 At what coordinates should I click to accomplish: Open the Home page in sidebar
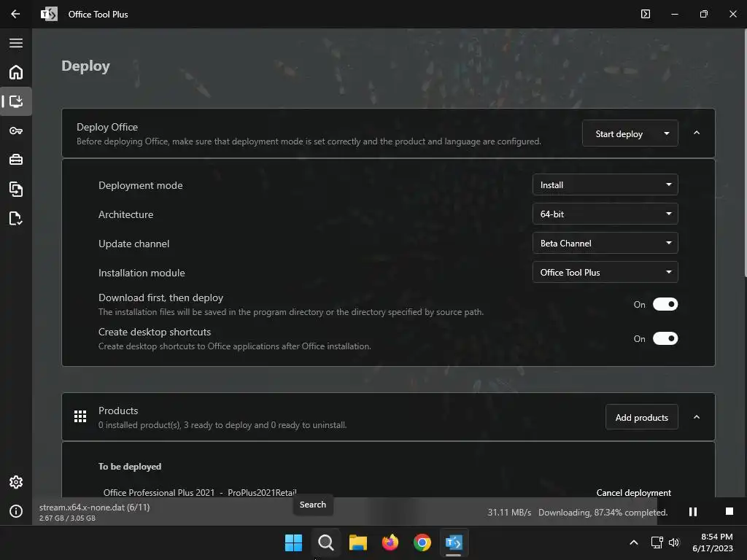(16, 72)
